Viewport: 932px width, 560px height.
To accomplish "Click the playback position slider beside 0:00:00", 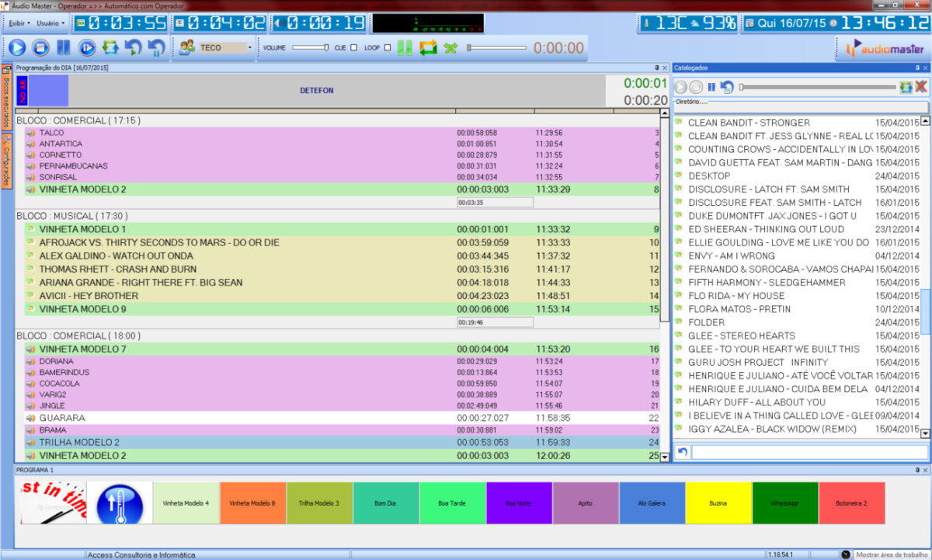I will [496, 48].
